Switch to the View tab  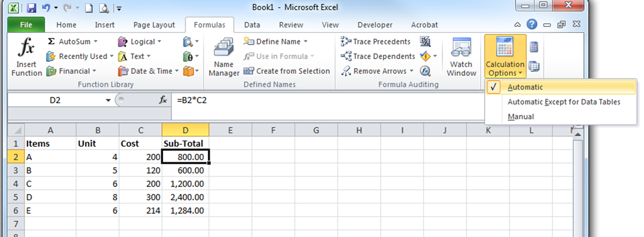pos(330,25)
